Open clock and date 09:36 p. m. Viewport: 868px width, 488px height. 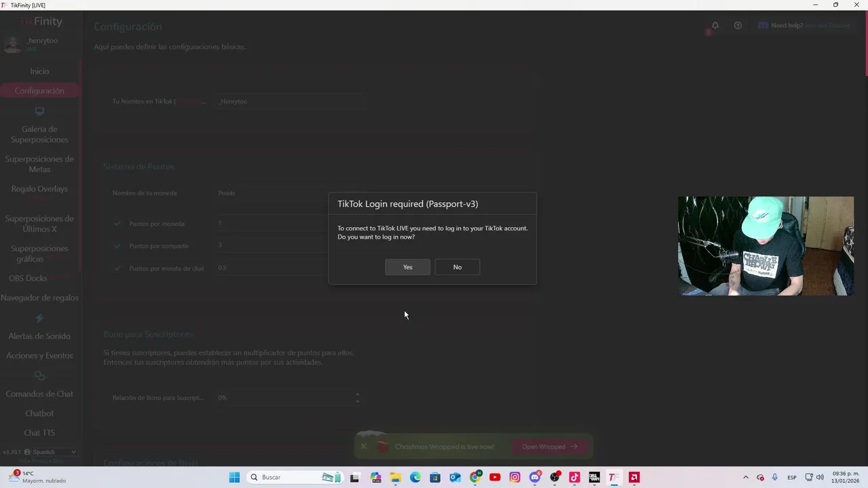(846, 477)
